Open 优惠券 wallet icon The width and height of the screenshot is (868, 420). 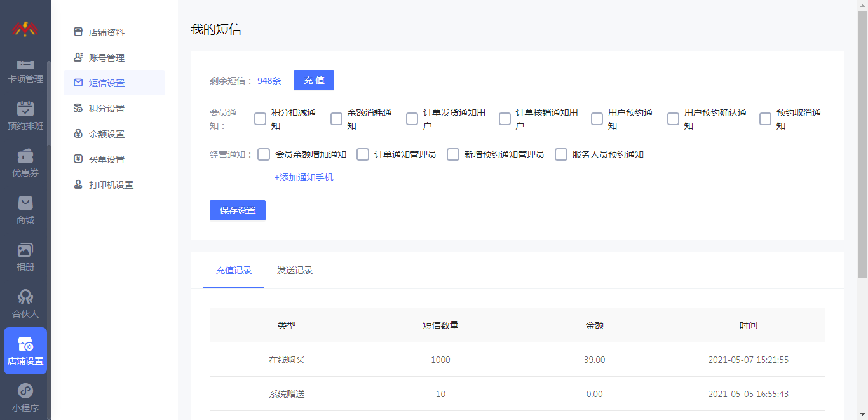click(x=25, y=156)
